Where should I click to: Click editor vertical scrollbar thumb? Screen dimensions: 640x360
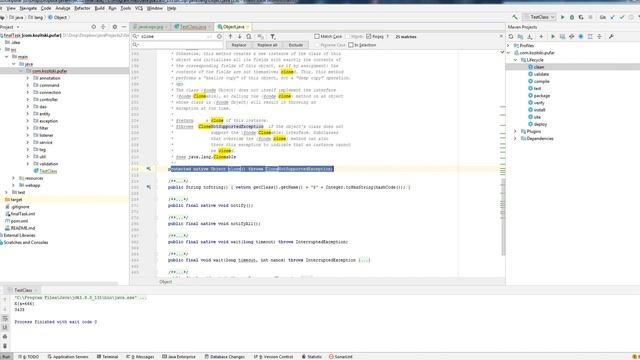[x=503, y=216]
